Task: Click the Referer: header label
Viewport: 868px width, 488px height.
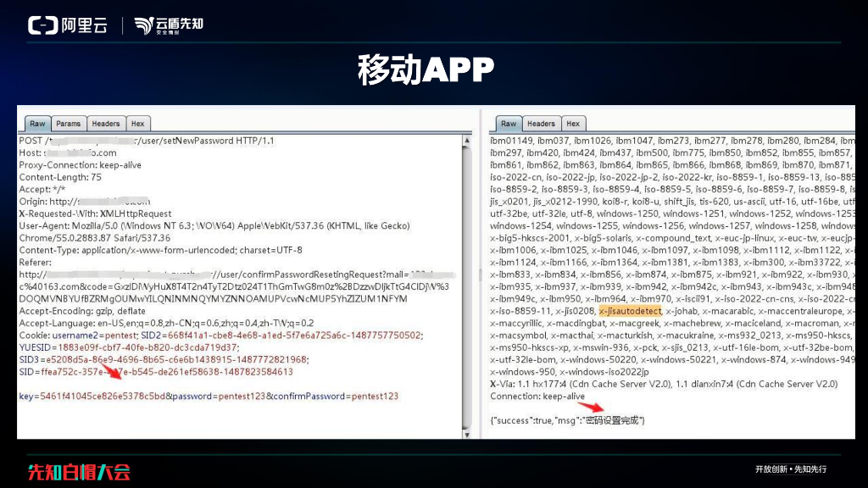Action: [x=35, y=263]
